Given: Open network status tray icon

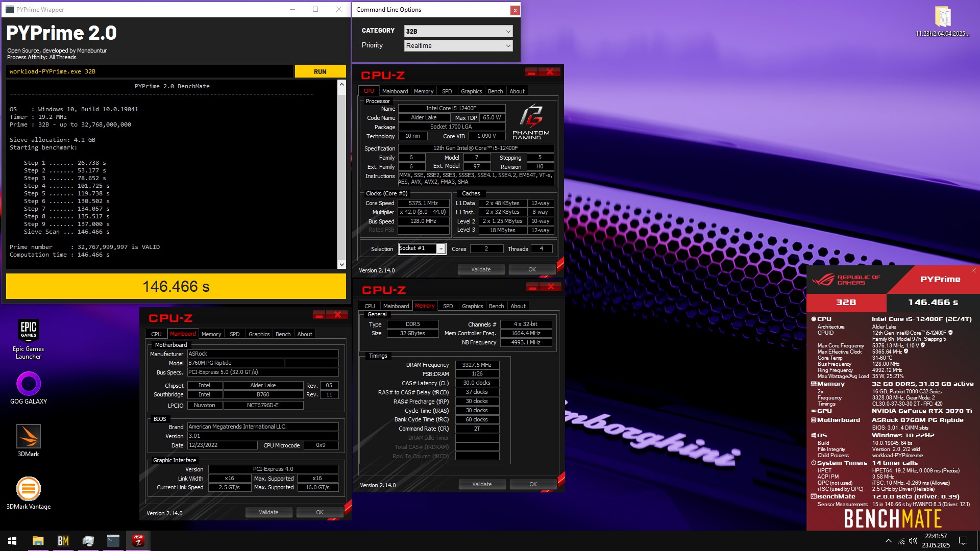Looking at the screenshot, I should [901, 541].
